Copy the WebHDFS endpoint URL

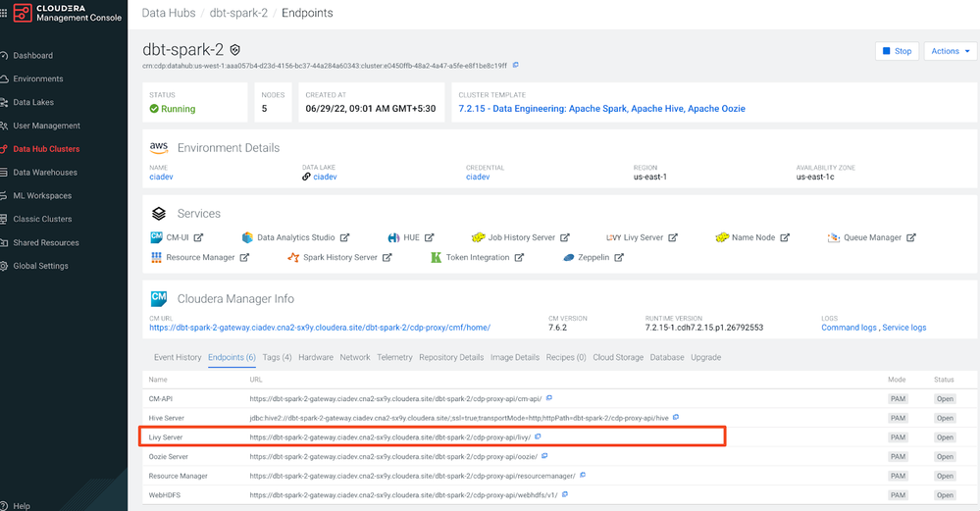[x=565, y=494]
